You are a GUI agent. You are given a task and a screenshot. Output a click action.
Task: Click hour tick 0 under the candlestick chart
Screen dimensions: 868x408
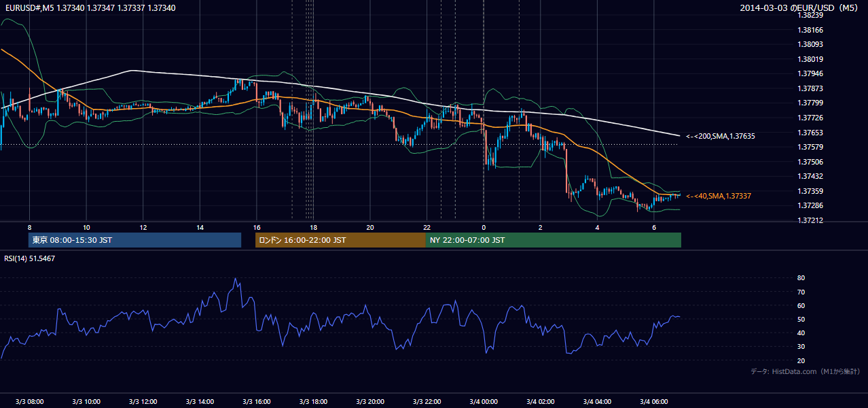(484, 227)
